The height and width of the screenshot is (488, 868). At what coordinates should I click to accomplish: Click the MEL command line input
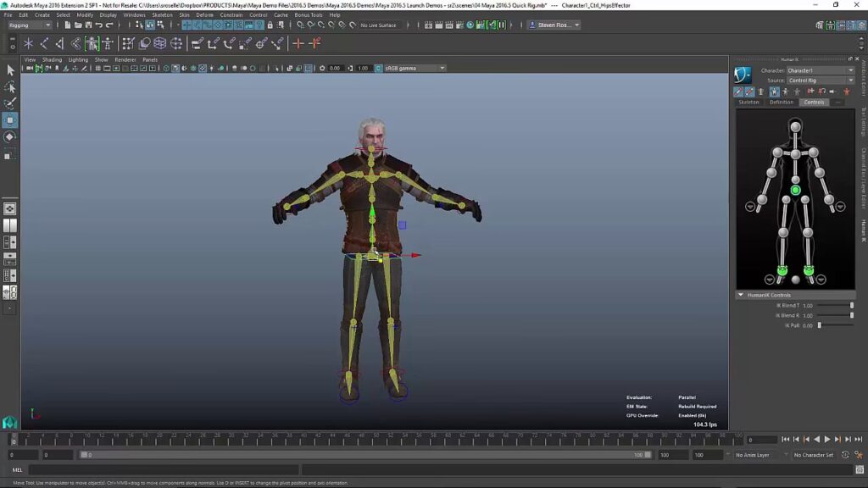click(x=164, y=469)
